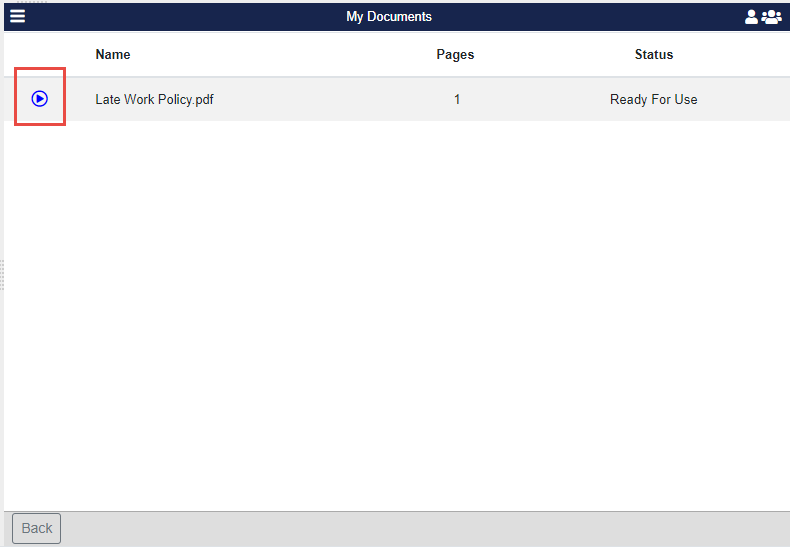Click the dotted drag handle at top left
Viewport: 790px width, 547px height.
(32, 2)
